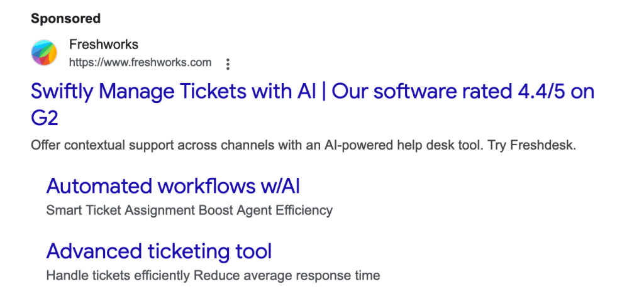Click the Freshworks advertiser name
The width and height of the screenshot is (644, 301).
click(x=104, y=45)
